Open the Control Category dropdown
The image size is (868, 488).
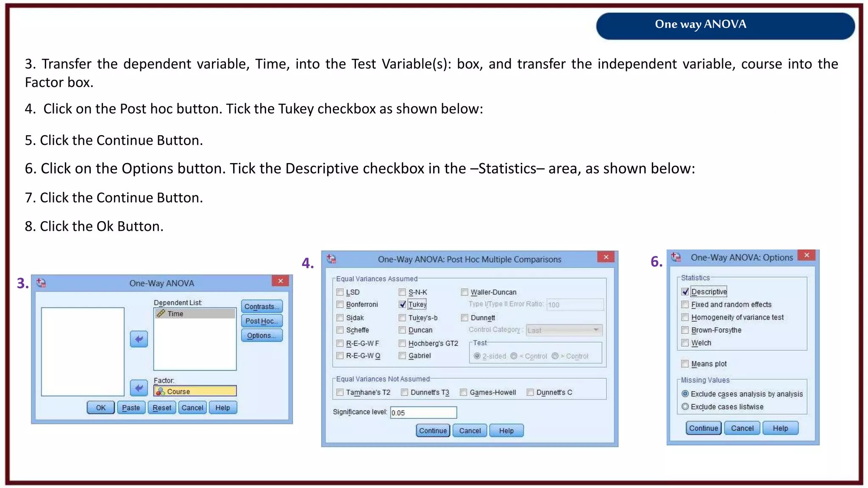564,330
